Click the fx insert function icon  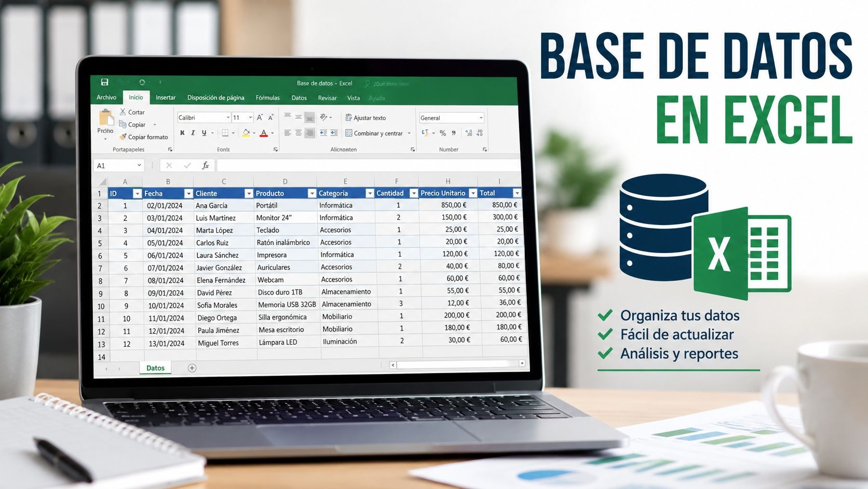206,165
